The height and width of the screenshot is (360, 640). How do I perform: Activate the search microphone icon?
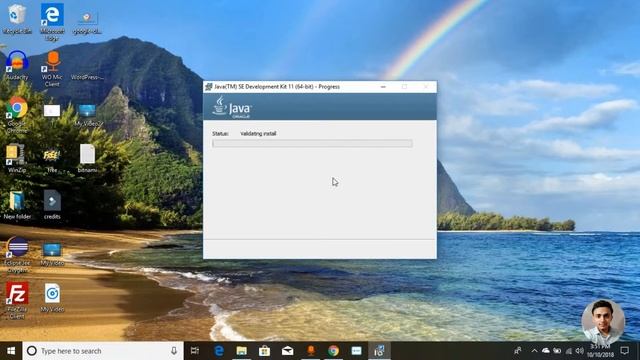(174, 351)
